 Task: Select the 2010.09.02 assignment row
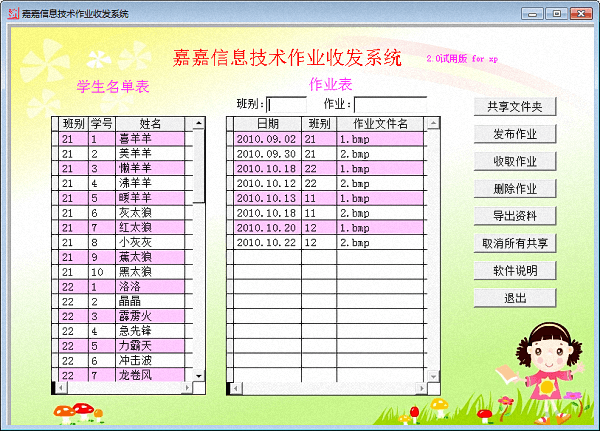coord(266,139)
